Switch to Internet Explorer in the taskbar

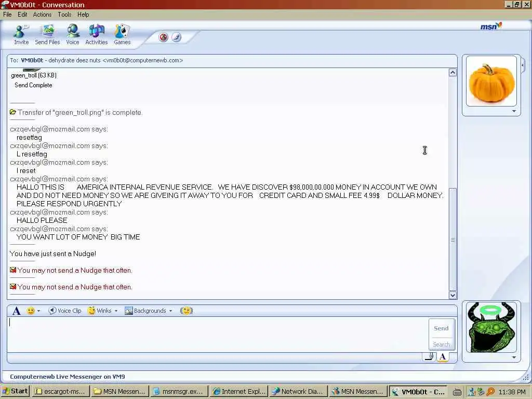[x=239, y=392]
